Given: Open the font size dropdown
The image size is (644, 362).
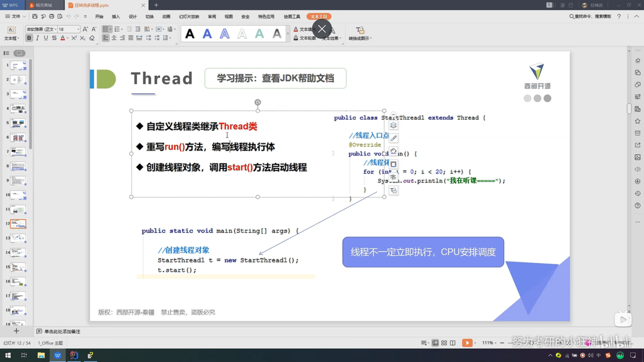Looking at the screenshot, I should [78, 29].
